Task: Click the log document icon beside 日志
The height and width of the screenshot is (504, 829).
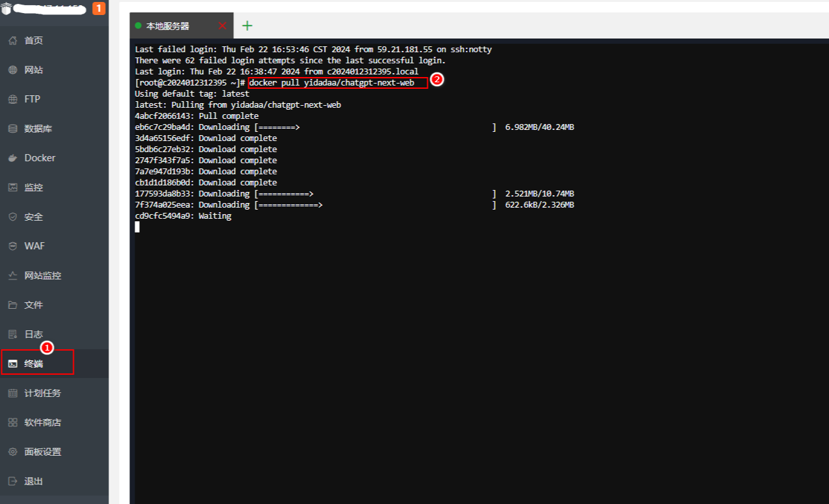Action: coord(12,334)
